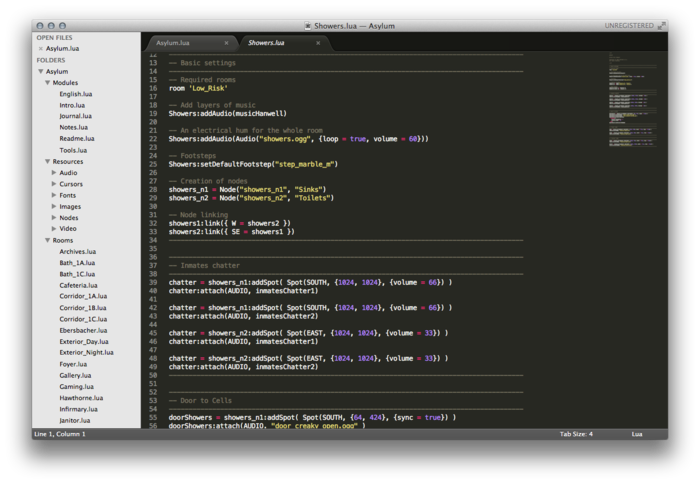Switch to the Asylum.lua tab

(173, 43)
